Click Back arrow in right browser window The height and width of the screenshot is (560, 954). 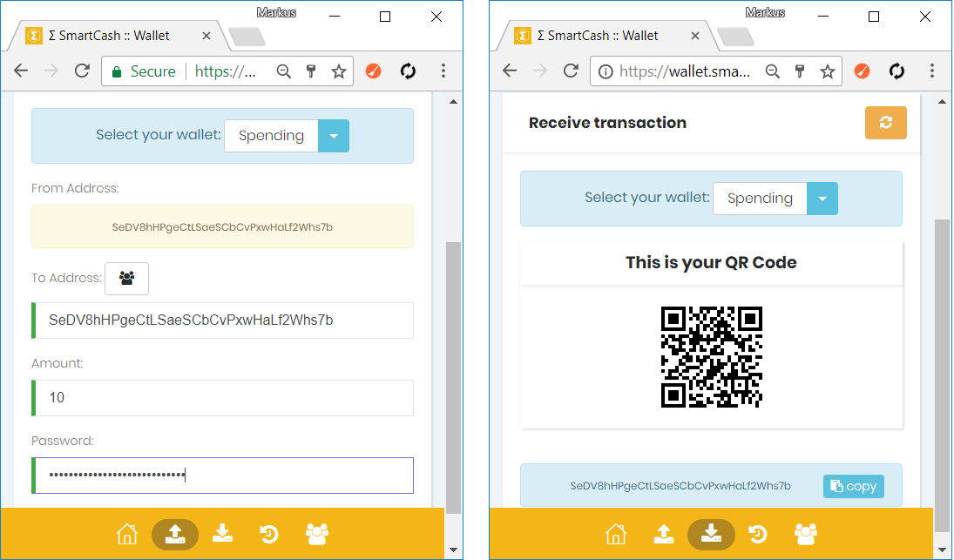(510, 71)
